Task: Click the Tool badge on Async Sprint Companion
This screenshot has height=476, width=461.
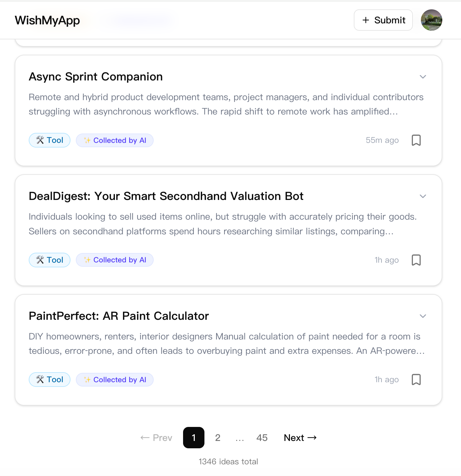Action: point(49,140)
